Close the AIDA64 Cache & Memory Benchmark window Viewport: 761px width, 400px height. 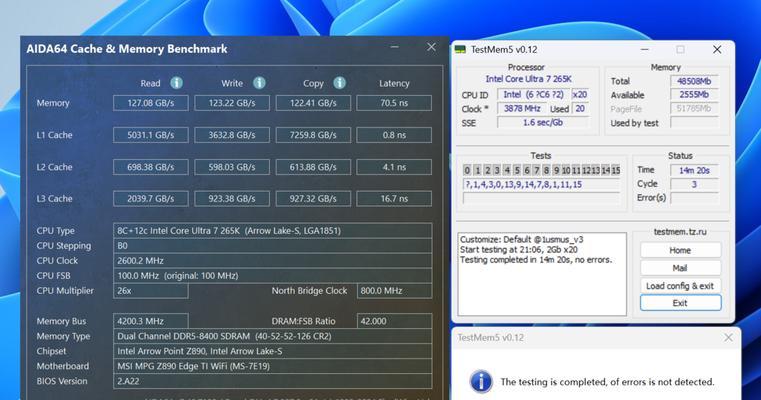(431, 47)
